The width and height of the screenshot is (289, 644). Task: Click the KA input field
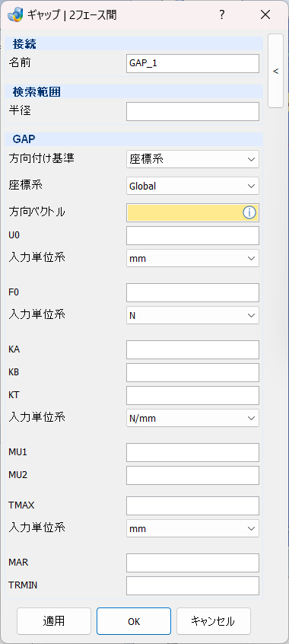(192, 349)
